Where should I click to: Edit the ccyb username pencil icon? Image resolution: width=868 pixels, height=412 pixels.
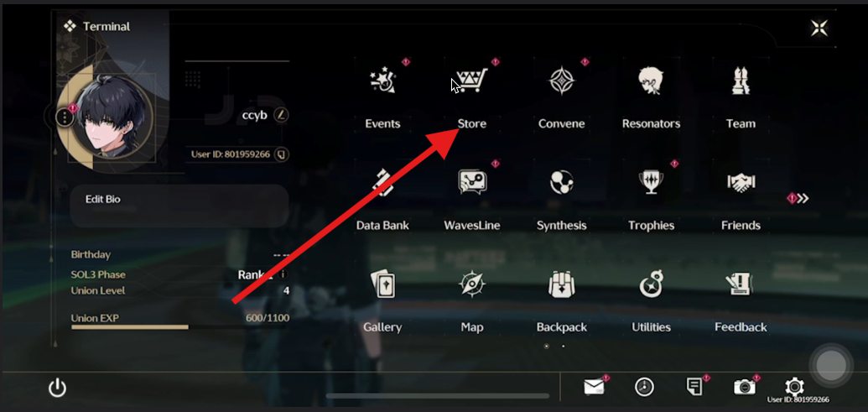tap(281, 115)
